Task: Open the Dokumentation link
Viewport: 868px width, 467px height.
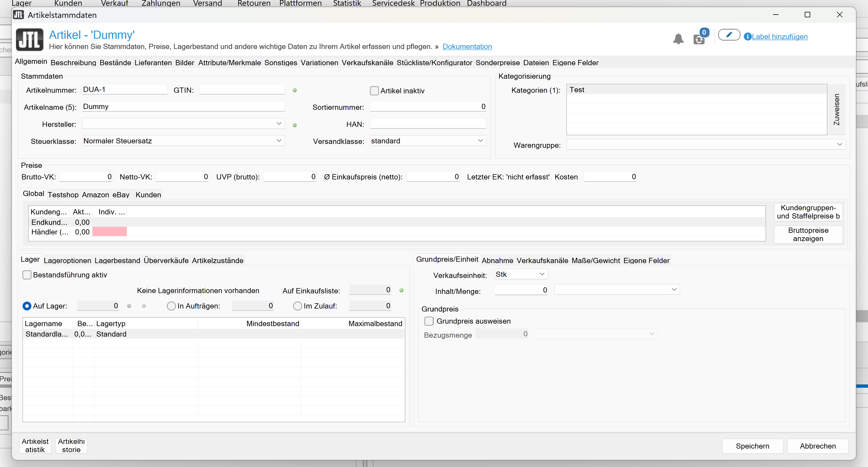Action: point(467,47)
